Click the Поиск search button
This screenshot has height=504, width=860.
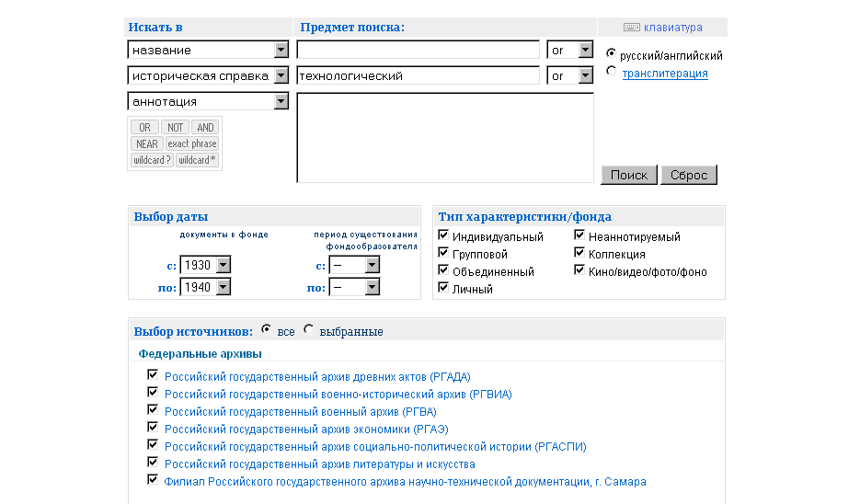(629, 175)
